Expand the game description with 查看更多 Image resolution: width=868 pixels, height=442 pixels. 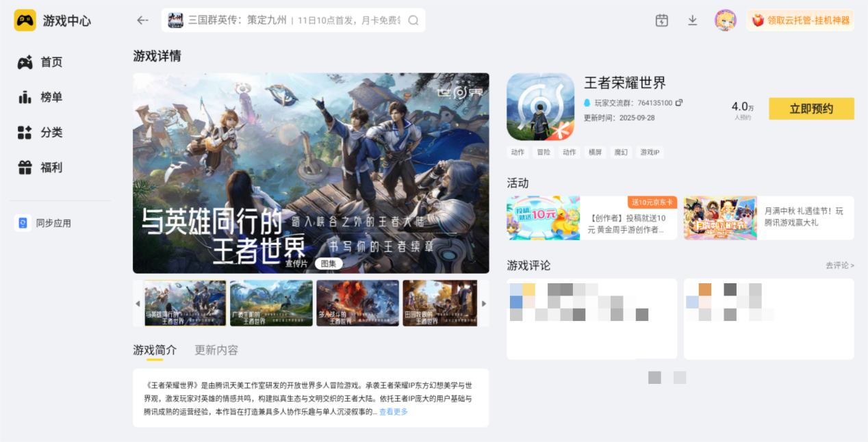coord(393,411)
